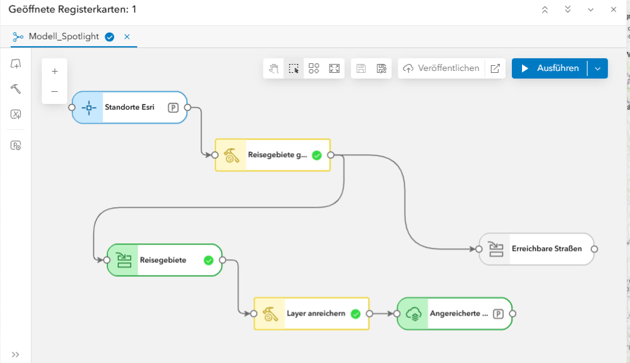Click the model icon on the Modell_Spotlight tab
Viewport: 630px width, 363px height.
(18, 37)
